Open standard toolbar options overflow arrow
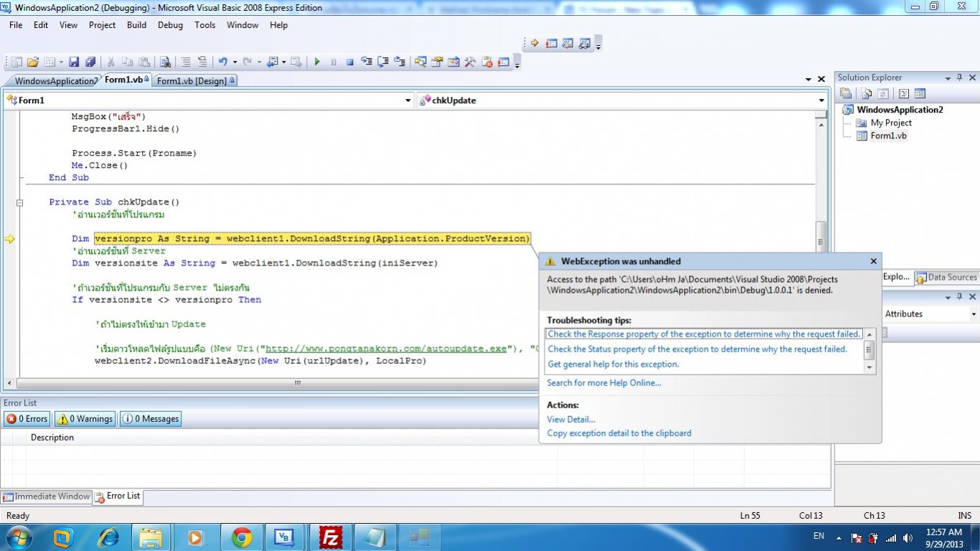The height and width of the screenshot is (551, 980). [x=517, y=63]
